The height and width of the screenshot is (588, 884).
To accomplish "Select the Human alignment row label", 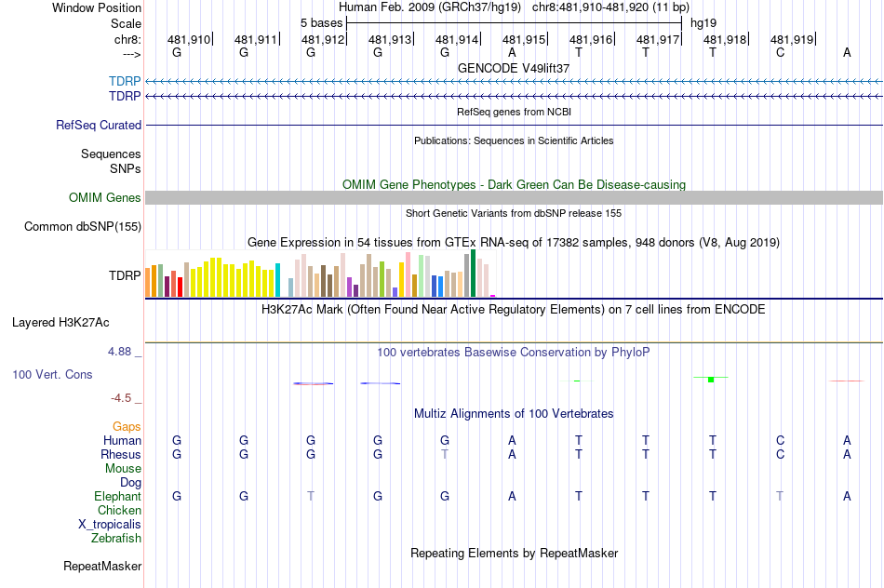I will pos(122,440).
